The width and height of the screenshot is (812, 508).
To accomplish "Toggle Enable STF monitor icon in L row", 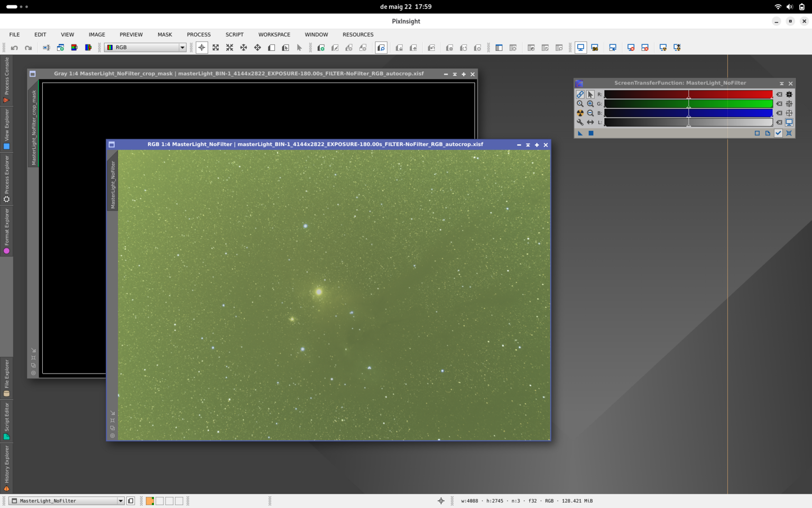I will click(x=789, y=122).
